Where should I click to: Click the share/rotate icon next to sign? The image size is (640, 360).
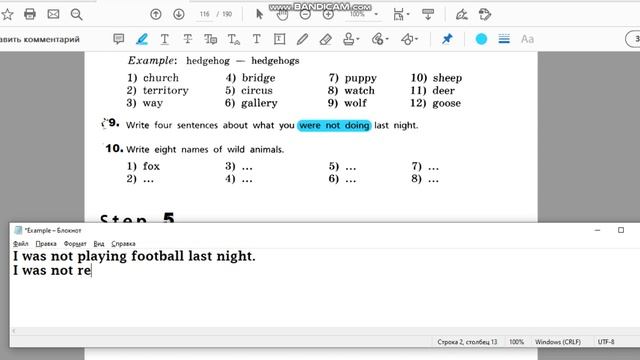tap(485, 15)
